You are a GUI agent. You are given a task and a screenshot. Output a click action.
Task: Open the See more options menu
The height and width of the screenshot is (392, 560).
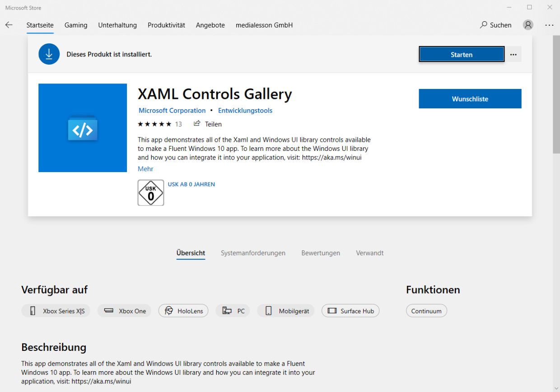click(549, 25)
